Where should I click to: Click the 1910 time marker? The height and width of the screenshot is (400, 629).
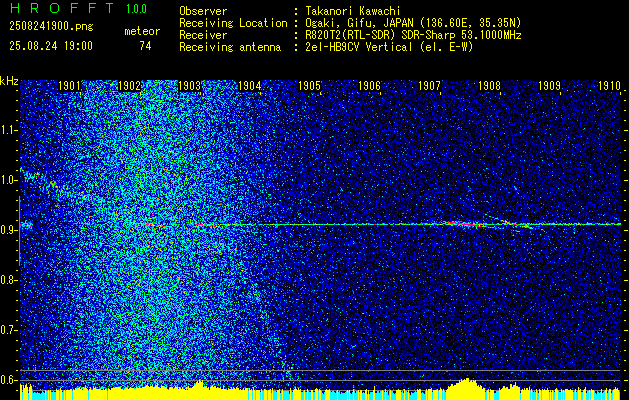click(609, 86)
